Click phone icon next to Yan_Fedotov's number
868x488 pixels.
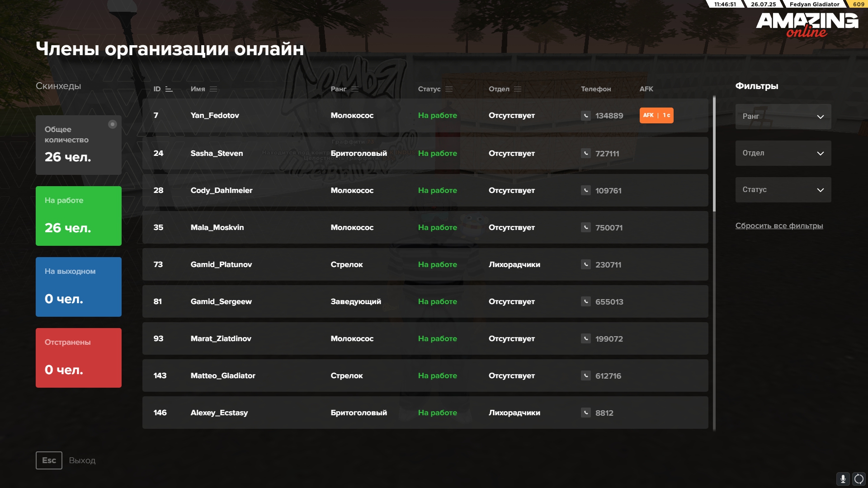coord(586,116)
